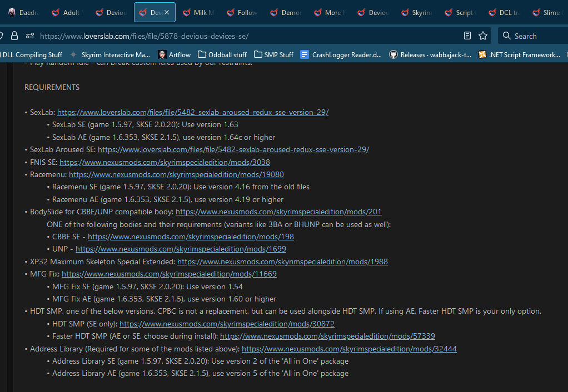The image size is (568, 392).
Task: Close the active Devious Devices tab
Action: point(167,12)
